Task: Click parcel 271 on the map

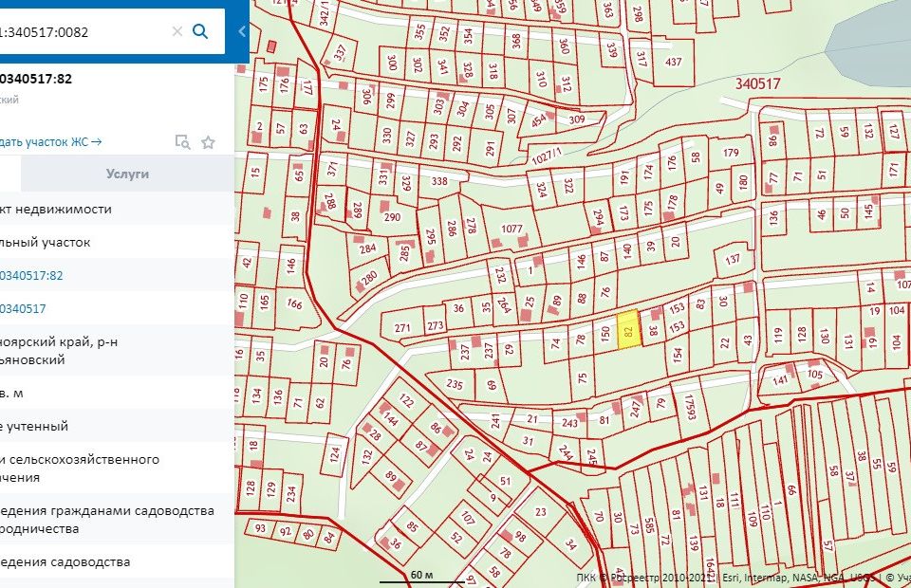Action: (402, 328)
